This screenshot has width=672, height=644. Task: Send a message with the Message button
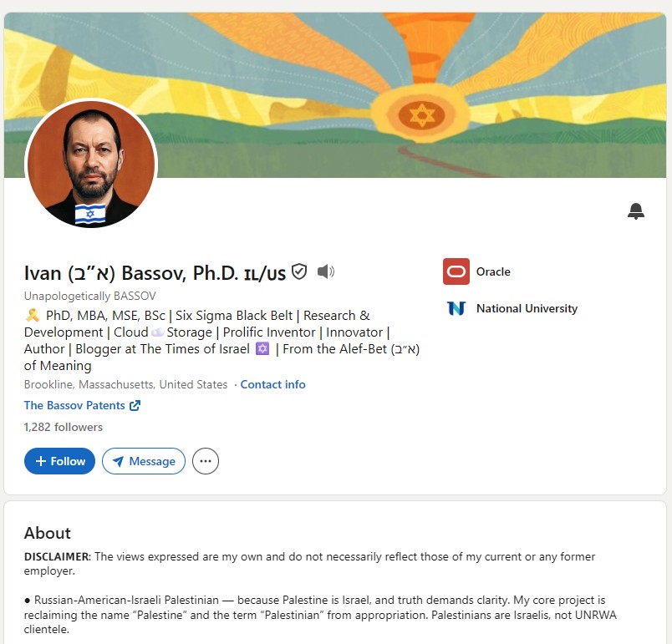click(144, 461)
